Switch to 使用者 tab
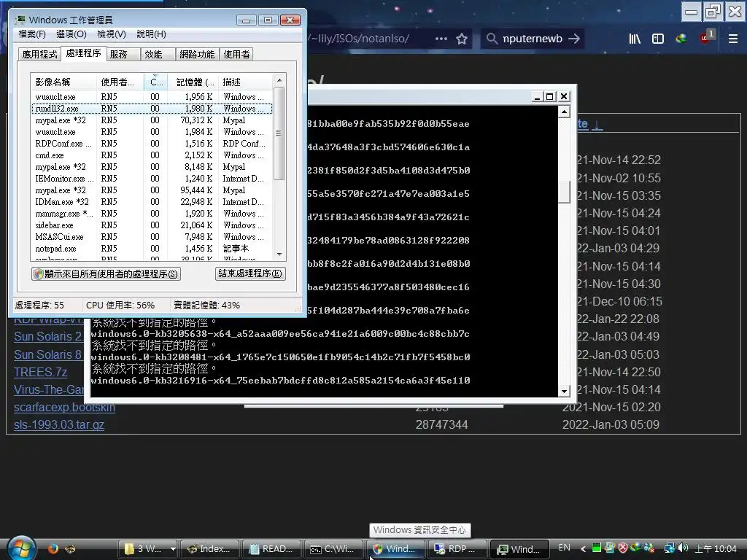The image size is (747, 560). click(236, 54)
